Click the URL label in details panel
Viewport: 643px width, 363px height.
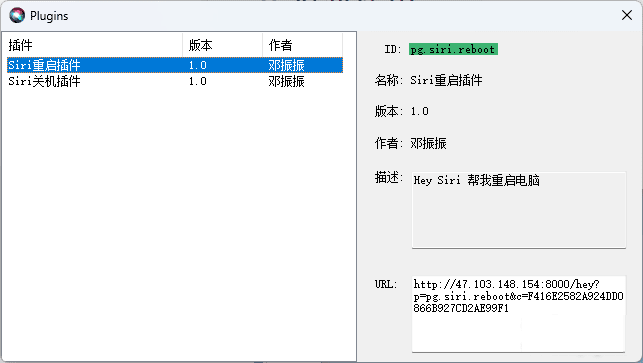click(x=386, y=284)
